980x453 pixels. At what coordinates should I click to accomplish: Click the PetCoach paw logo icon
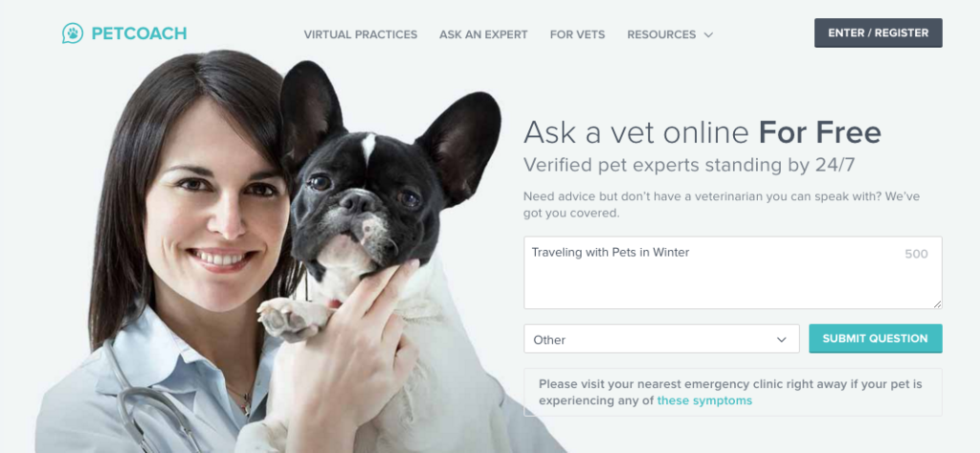point(73,34)
